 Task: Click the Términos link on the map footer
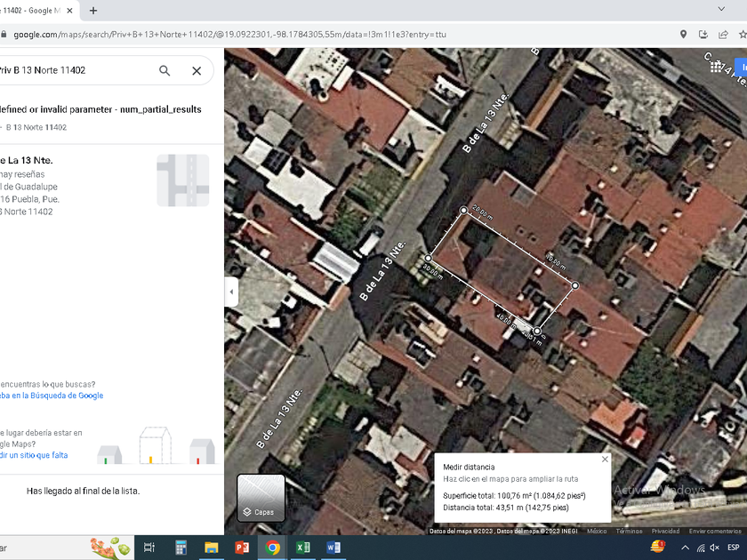coord(629,532)
